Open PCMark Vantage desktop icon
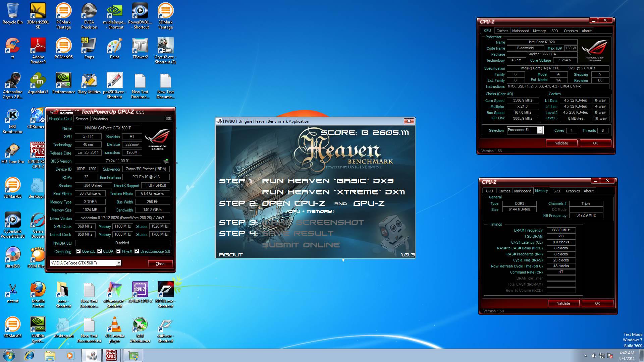The height and width of the screenshot is (362, 644). click(x=63, y=16)
